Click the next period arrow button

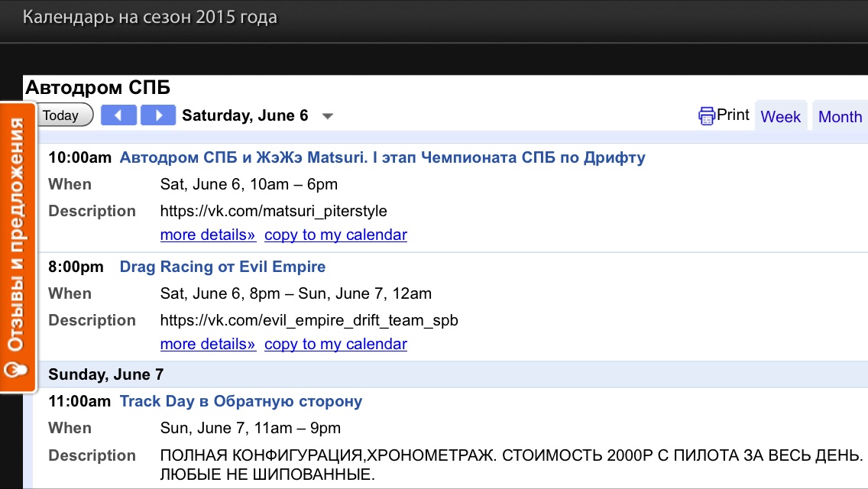tap(158, 115)
